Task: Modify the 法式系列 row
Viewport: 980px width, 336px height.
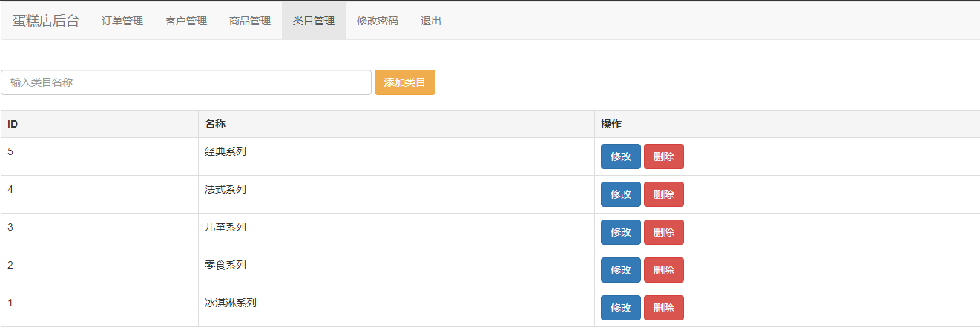Action: click(621, 194)
